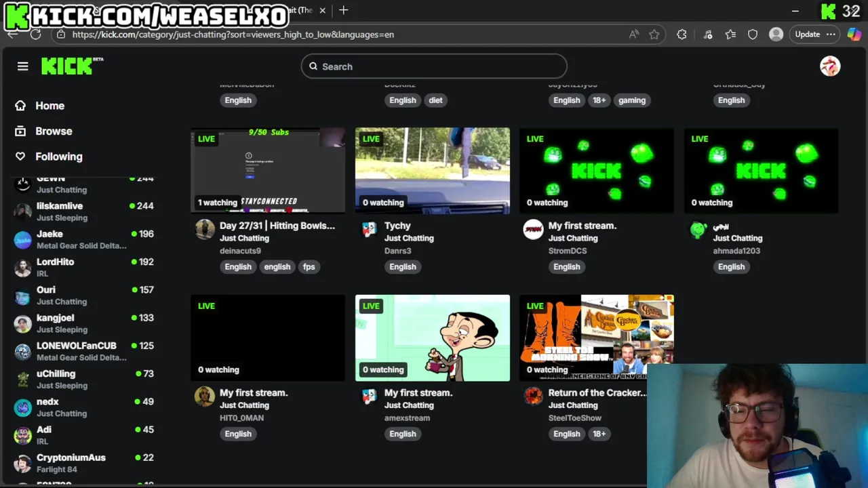868x488 pixels.
Task: Click HIT0_OMAN channel avatar
Action: coord(205,396)
